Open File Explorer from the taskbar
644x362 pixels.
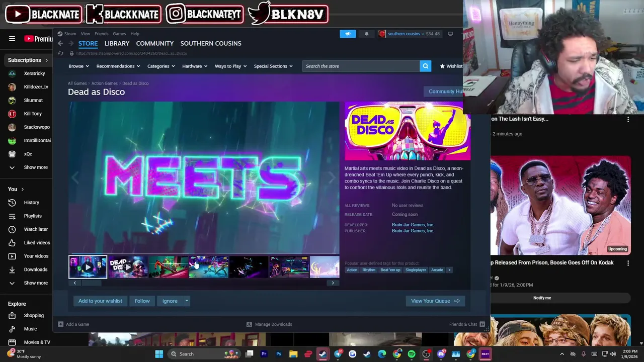293,354
